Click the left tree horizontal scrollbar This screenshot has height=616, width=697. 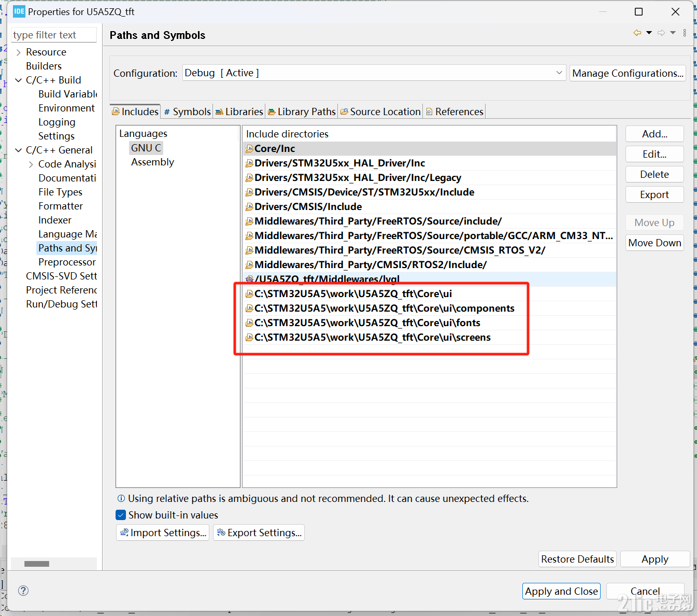tap(37, 564)
